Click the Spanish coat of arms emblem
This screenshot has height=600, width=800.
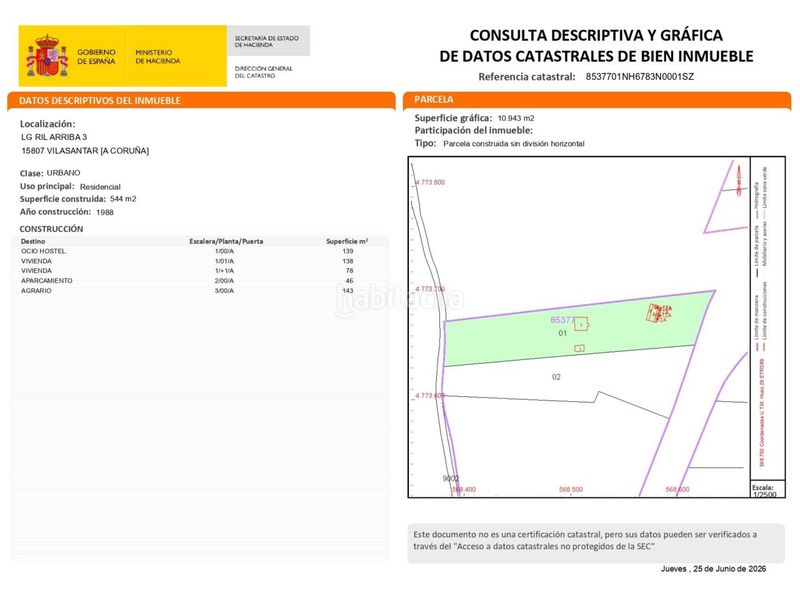pyautogui.click(x=47, y=56)
